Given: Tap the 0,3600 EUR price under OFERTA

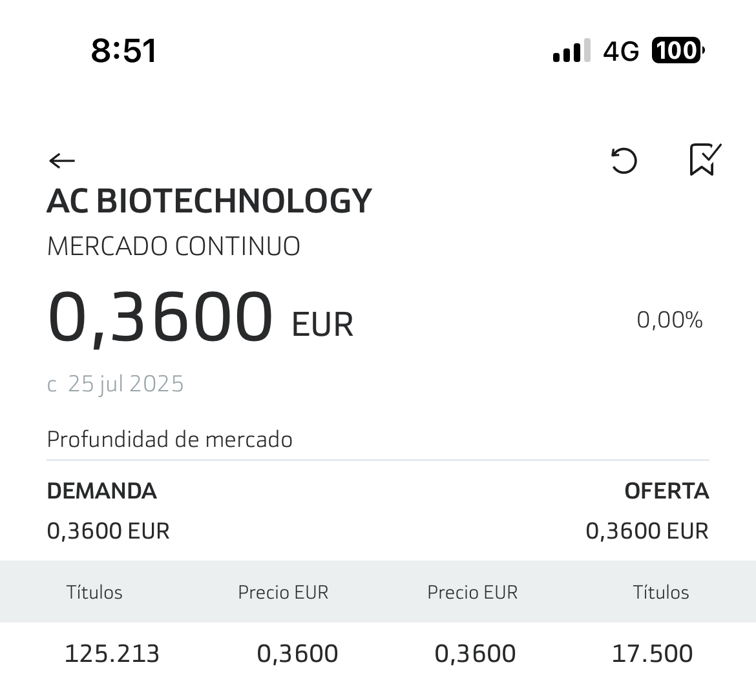Looking at the screenshot, I should [647, 531].
